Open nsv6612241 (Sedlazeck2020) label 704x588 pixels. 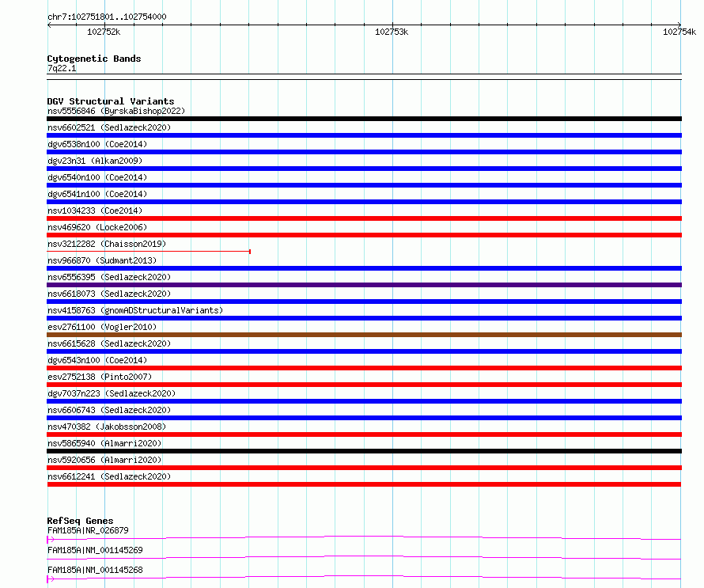(x=109, y=476)
